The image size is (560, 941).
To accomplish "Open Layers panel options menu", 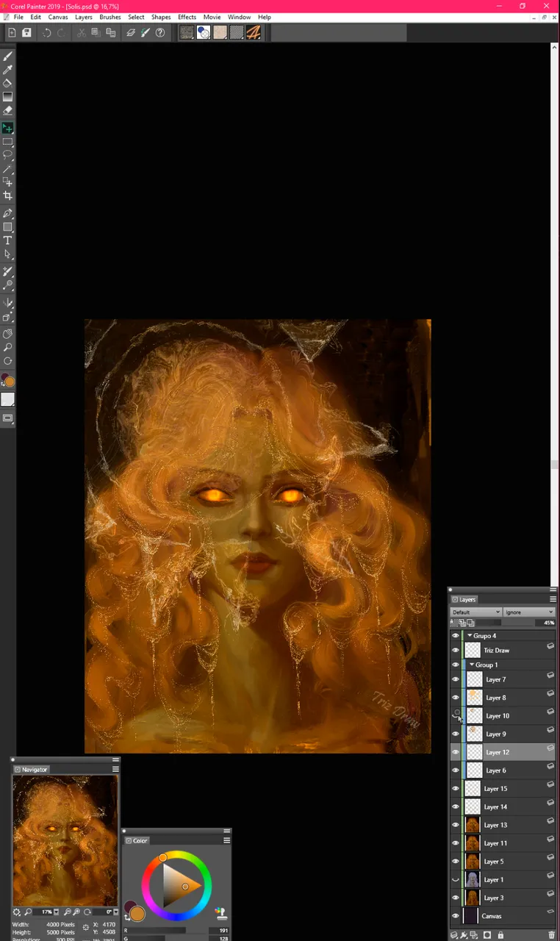I will click(x=553, y=599).
